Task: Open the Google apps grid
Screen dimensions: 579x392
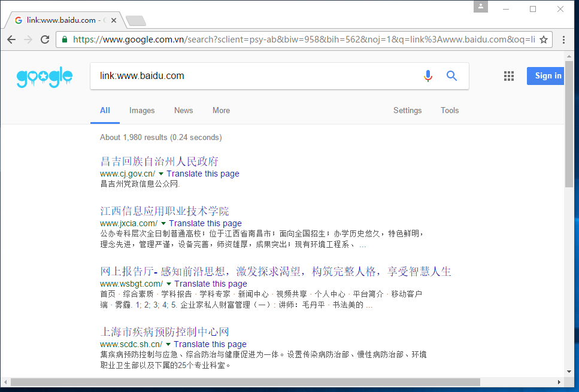Action: 509,76
